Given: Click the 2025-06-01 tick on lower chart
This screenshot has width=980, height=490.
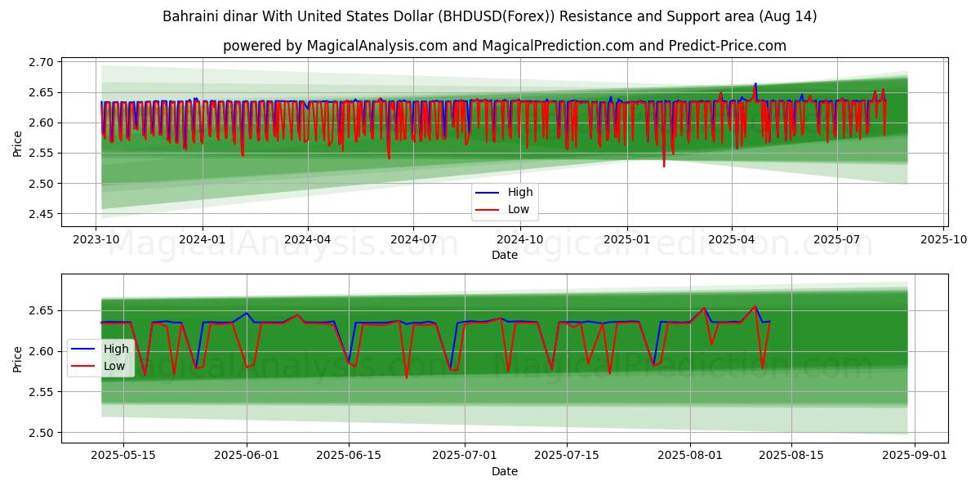Looking at the screenshot, I should point(247,456).
